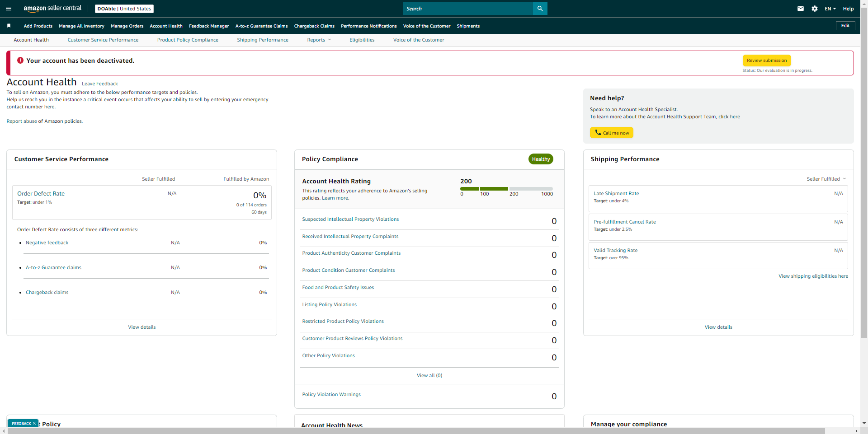Open Food and Product Safety Issues
This screenshot has height=434, width=868.
[338, 287]
